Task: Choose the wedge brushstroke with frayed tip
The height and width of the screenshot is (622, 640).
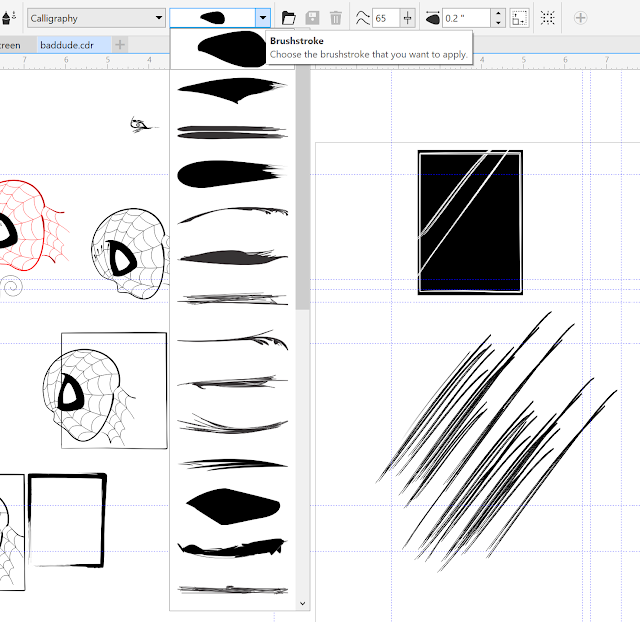Action: coord(233,90)
